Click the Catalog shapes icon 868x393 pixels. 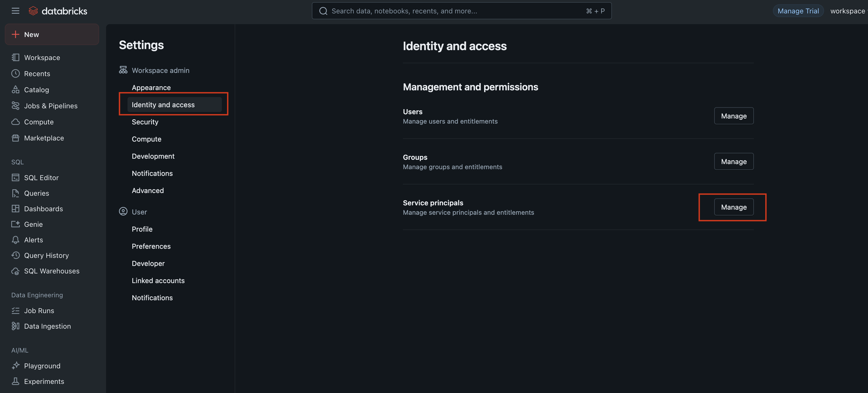(x=16, y=90)
